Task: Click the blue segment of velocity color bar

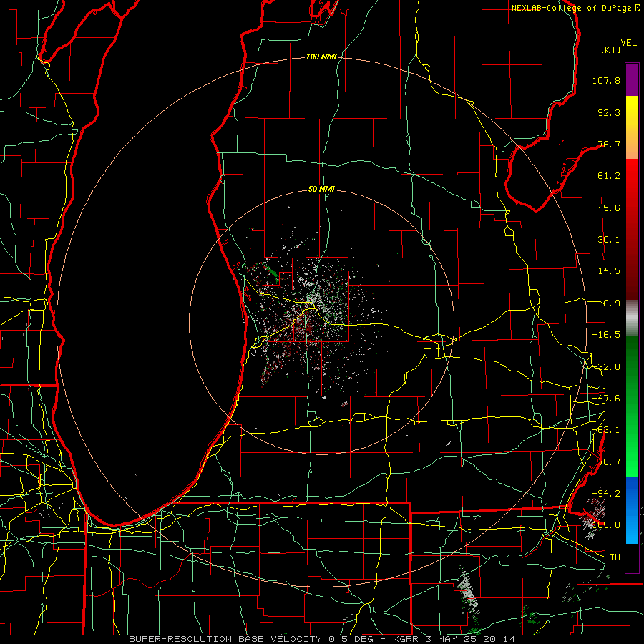Action: (632, 510)
